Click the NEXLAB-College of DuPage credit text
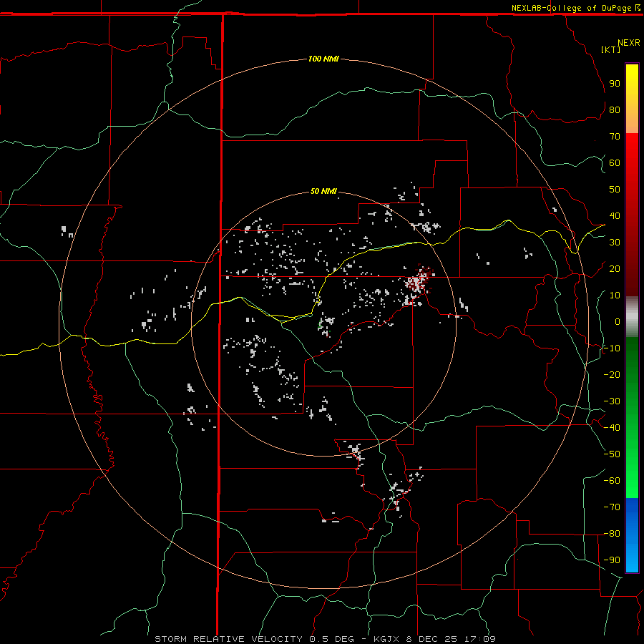644x644 pixels. (575, 8)
